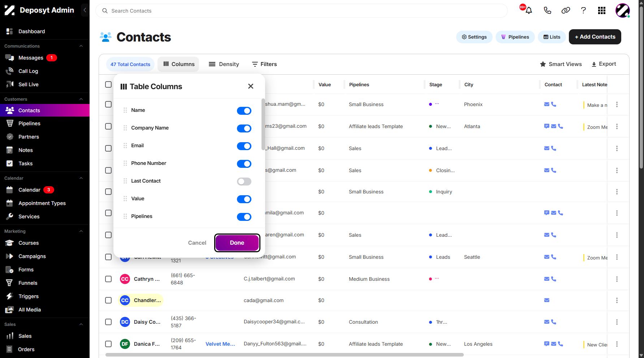Viewport: 644px width, 358px height.
Task: Open the notifications bell icon
Action: point(529,10)
